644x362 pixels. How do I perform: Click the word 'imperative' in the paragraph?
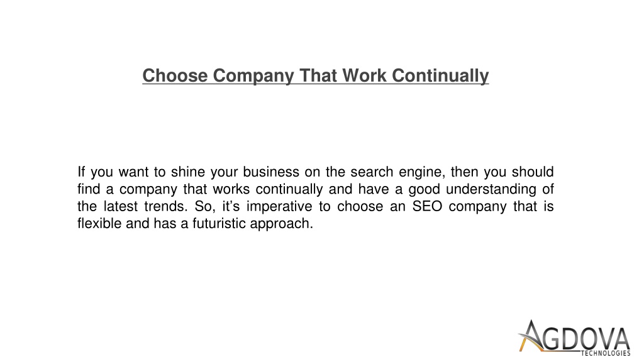279,206
